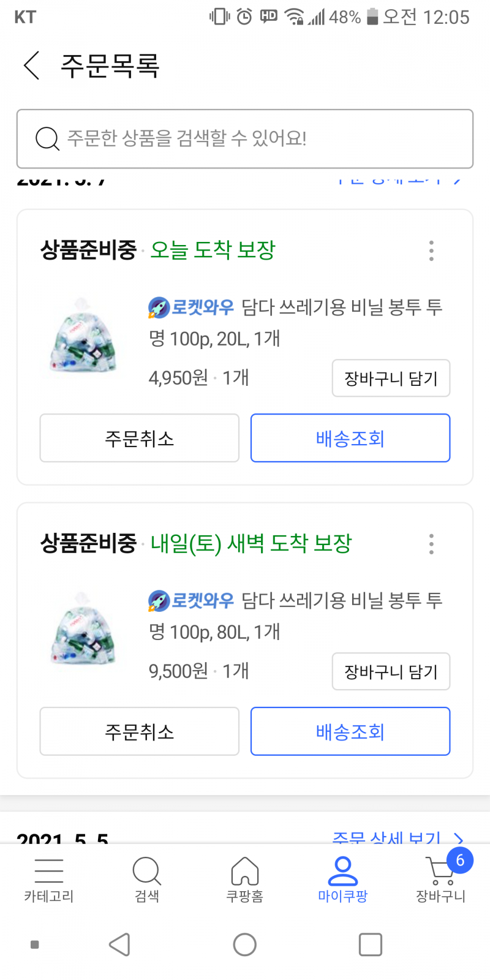Viewport: 490px width, 980px height.
Task: Open more options for the 80L order
Action: (x=431, y=544)
